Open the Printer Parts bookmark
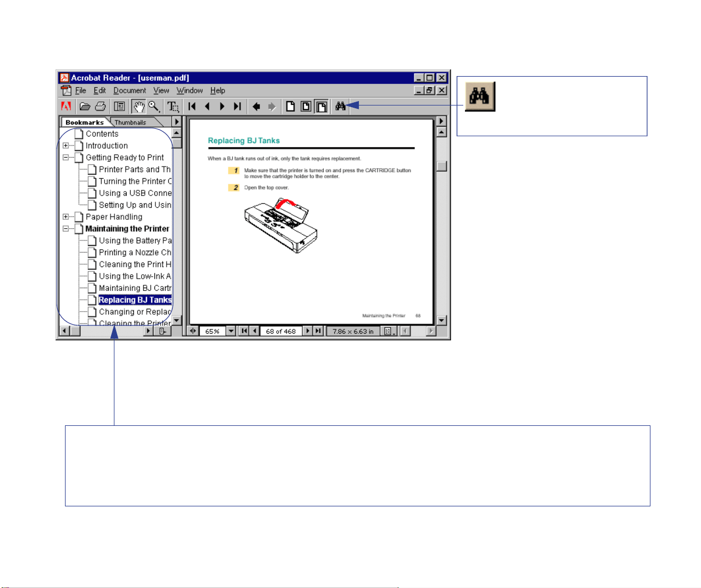This screenshot has width=701, height=588. click(x=135, y=169)
